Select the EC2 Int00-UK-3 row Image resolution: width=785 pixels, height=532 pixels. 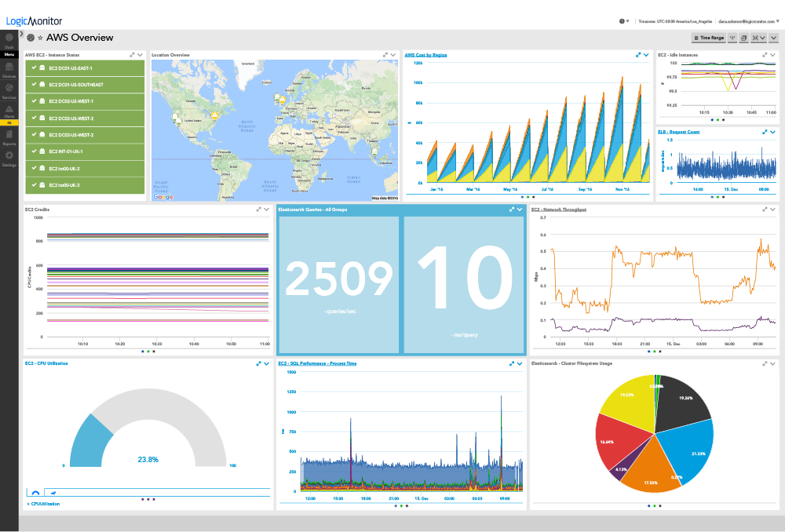[x=85, y=185]
